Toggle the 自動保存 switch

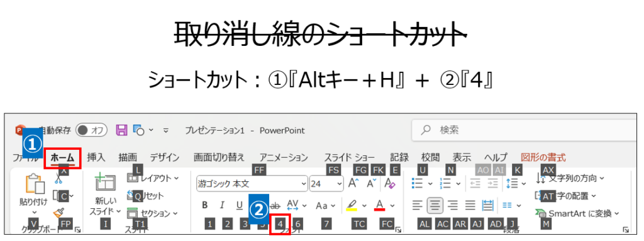pyautogui.click(x=92, y=130)
